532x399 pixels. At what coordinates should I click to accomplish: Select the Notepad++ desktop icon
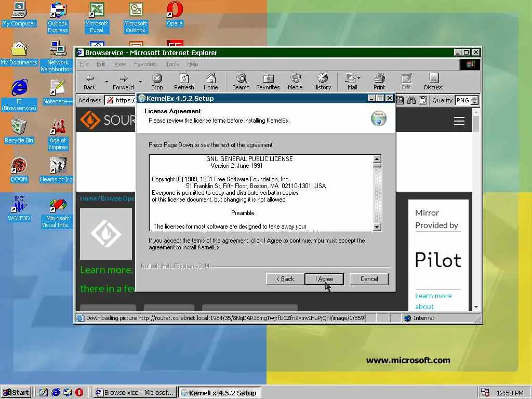coord(58,92)
